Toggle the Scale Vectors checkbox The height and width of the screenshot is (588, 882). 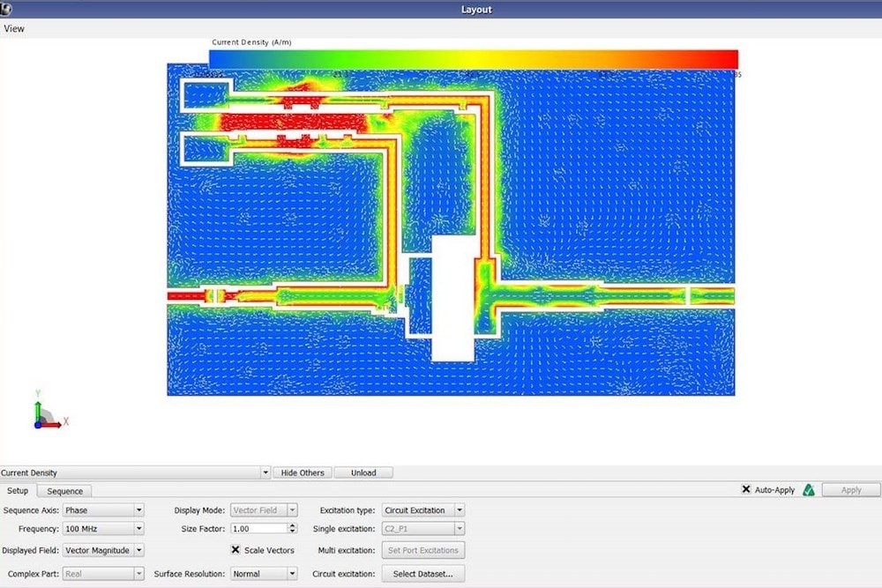[235, 550]
